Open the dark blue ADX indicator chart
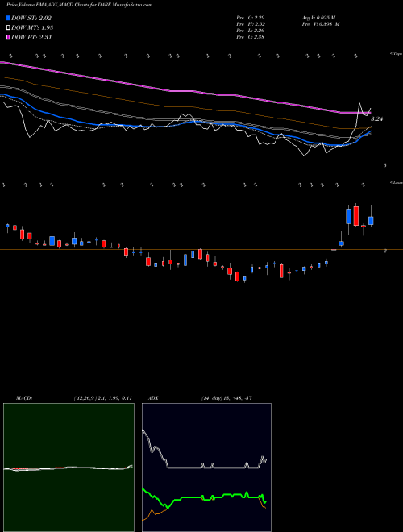403x532 pixels. (206, 468)
